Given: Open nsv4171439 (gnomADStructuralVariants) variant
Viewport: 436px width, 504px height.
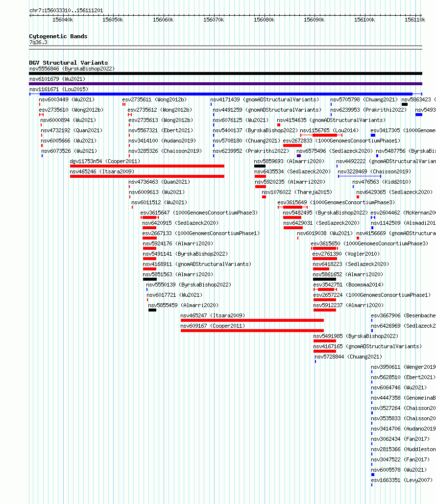Looking at the screenshot, I should click(x=265, y=99).
